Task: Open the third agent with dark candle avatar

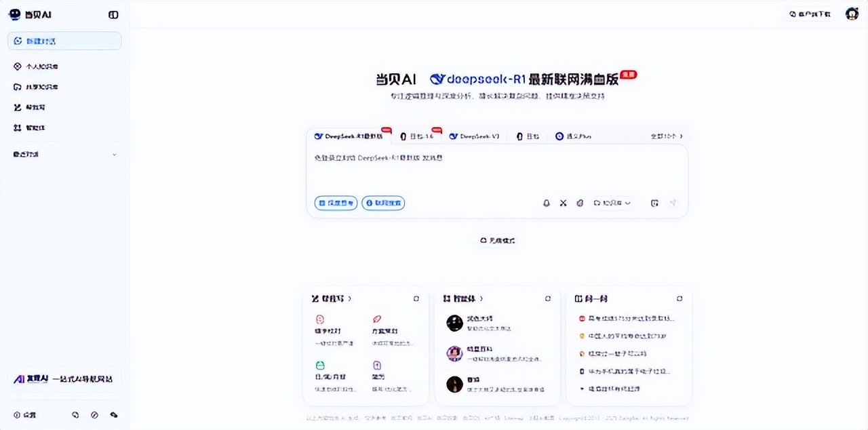Action: coord(454,385)
